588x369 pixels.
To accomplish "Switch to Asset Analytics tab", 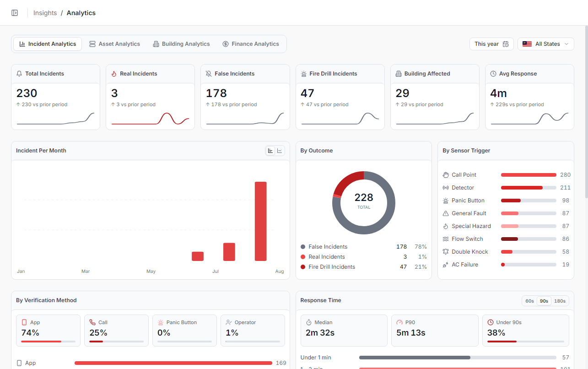I will pos(114,44).
